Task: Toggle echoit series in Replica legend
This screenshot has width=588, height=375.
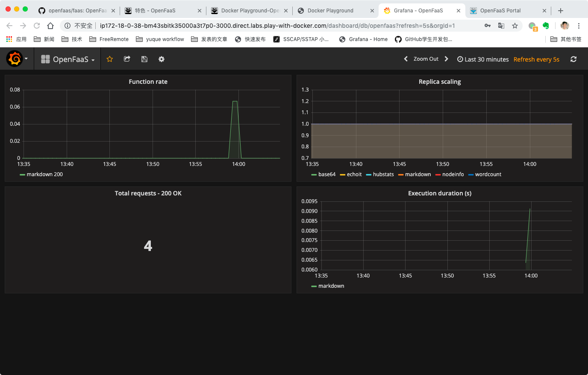Action: point(351,174)
